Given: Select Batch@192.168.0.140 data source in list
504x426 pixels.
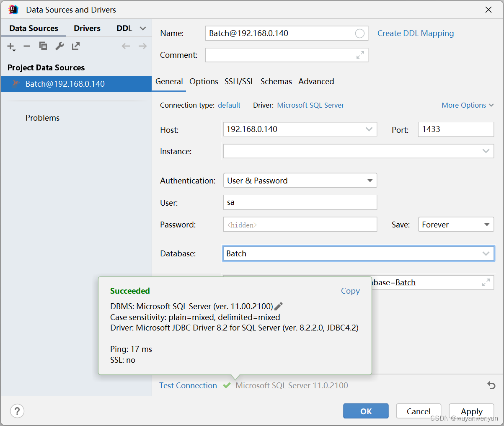Looking at the screenshot, I should pyautogui.click(x=76, y=84).
